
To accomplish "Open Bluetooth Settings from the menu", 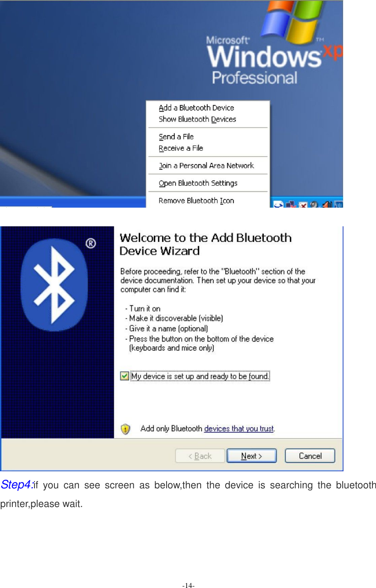I will point(198,183).
